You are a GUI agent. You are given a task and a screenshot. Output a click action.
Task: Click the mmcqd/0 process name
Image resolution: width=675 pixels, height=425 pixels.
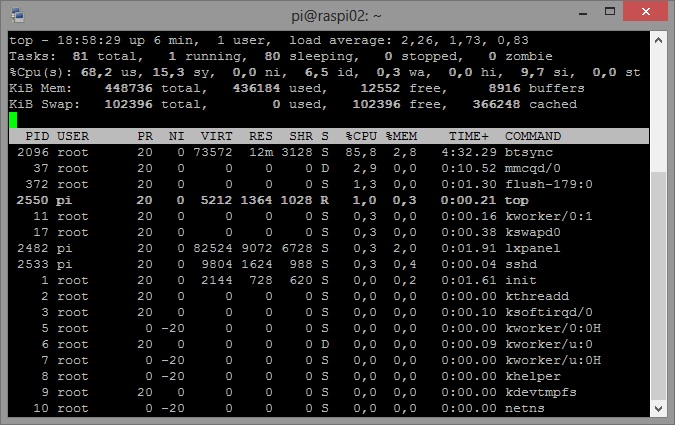(533, 168)
